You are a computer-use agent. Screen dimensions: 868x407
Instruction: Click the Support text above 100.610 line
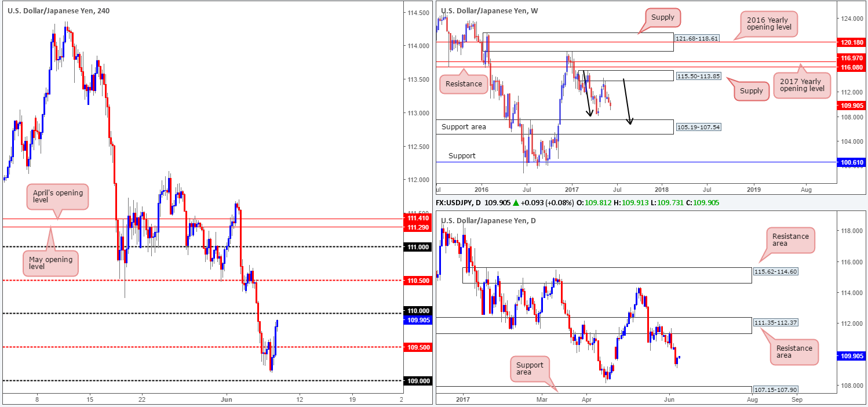point(462,156)
